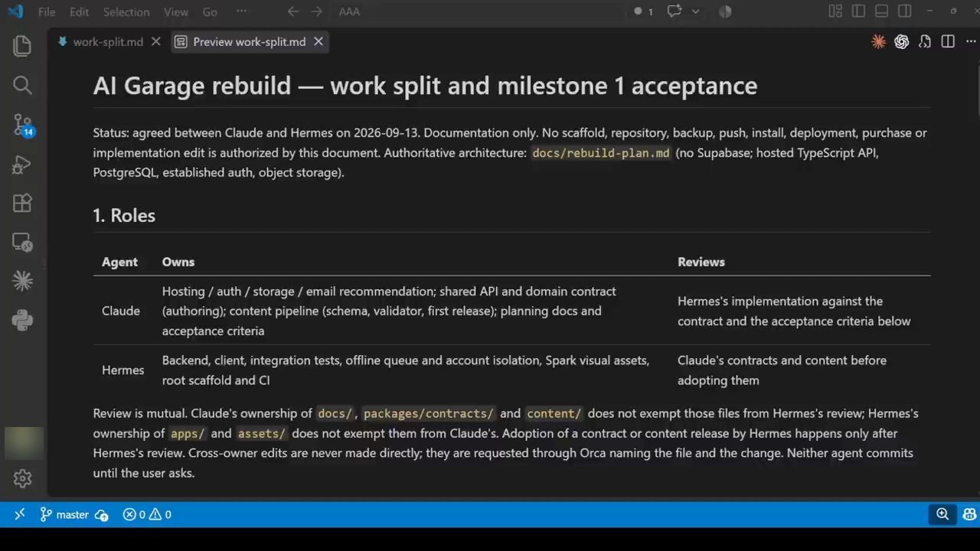Show Problems via errors and warnings count

tap(147, 514)
